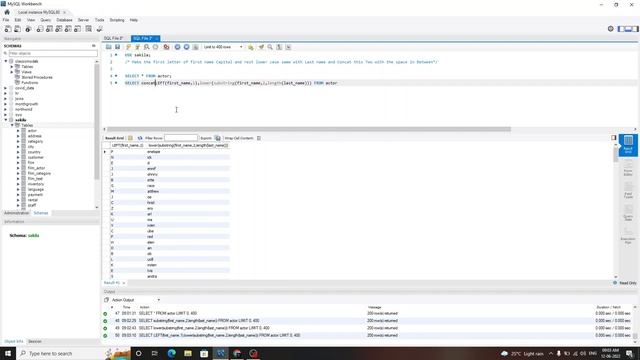Export the recordset to external file
640x360 pixels.
[x=218, y=138]
